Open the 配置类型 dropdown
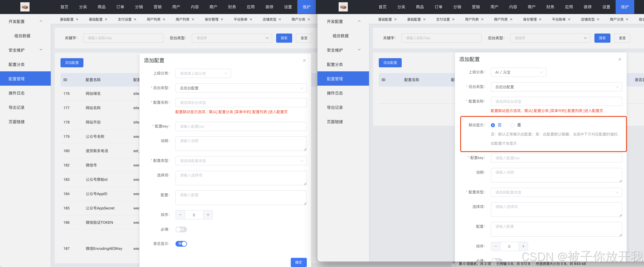The width and height of the screenshot is (644, 267). pos(241,161)
